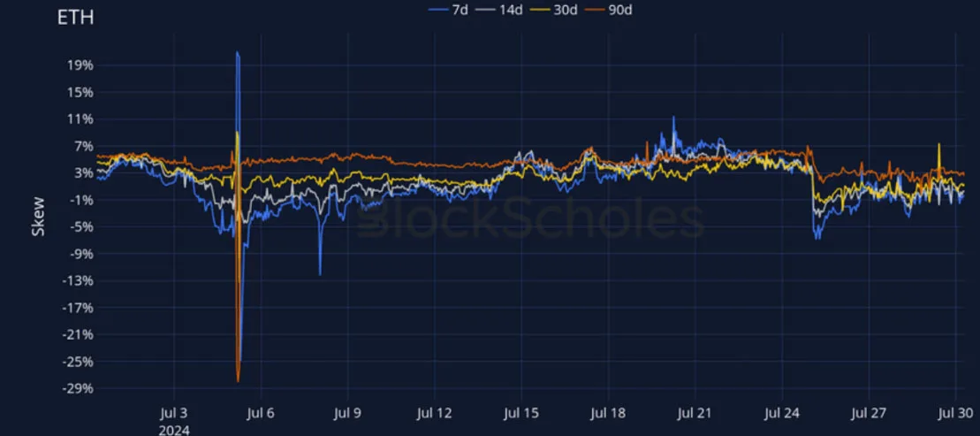Click the Jul 27 x-axis date label

click(x=869, y=414)
